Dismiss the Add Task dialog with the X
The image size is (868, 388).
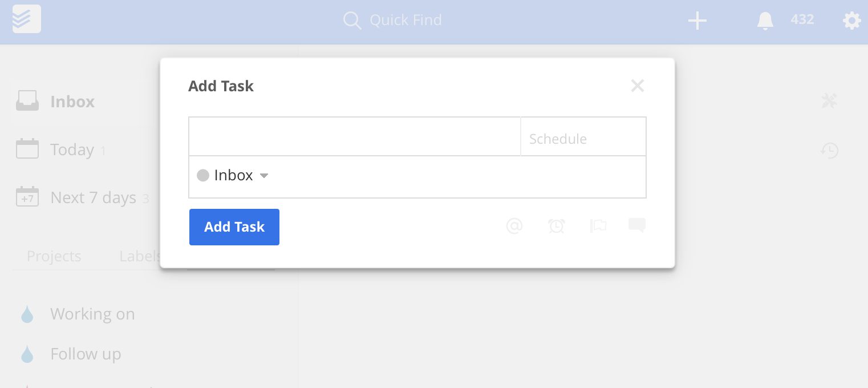pos(637,86)
